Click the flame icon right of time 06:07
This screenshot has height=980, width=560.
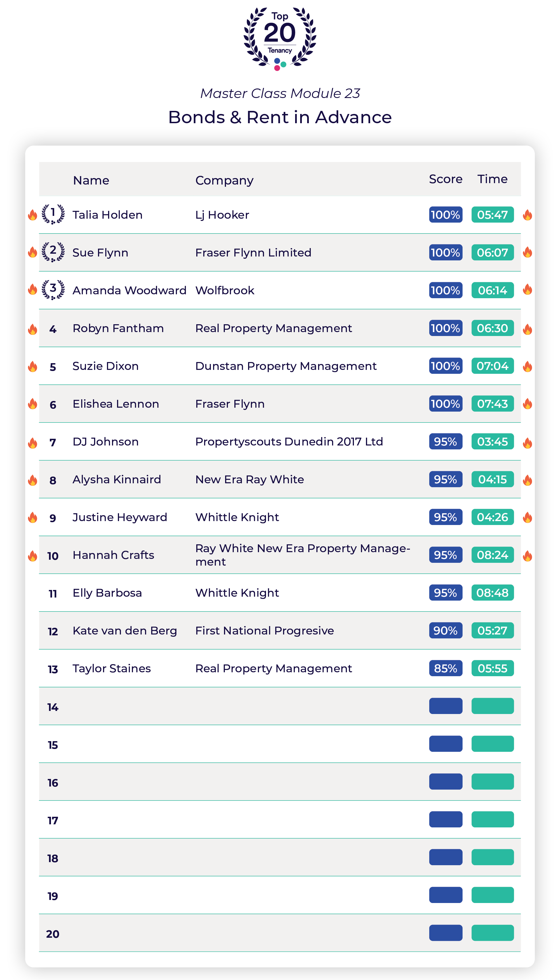click(x=528, y=252)
